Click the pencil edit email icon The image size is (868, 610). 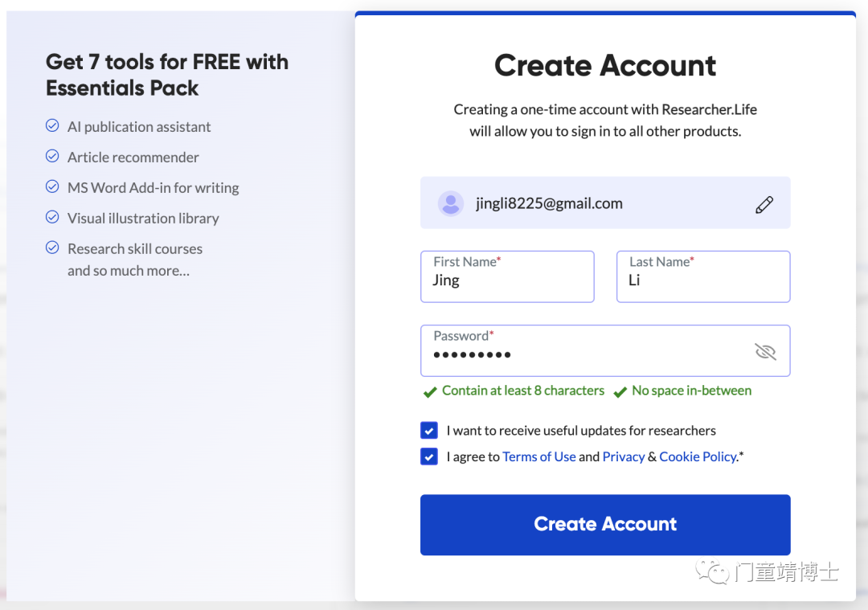[x=764, y=204]
